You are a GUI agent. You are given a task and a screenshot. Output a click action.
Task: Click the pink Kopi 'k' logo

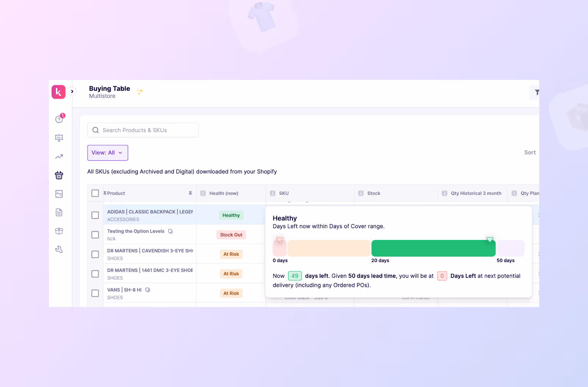[x=58, y=92]
